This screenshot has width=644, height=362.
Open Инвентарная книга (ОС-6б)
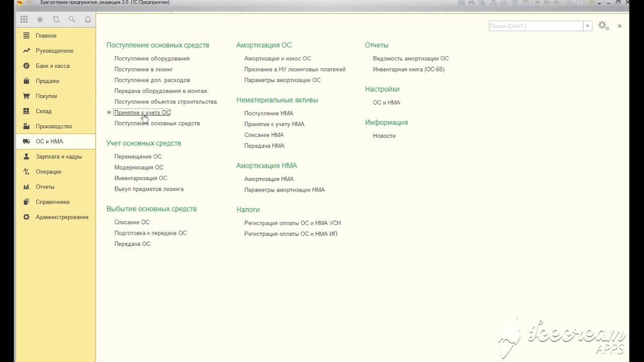tap(409, 69)
